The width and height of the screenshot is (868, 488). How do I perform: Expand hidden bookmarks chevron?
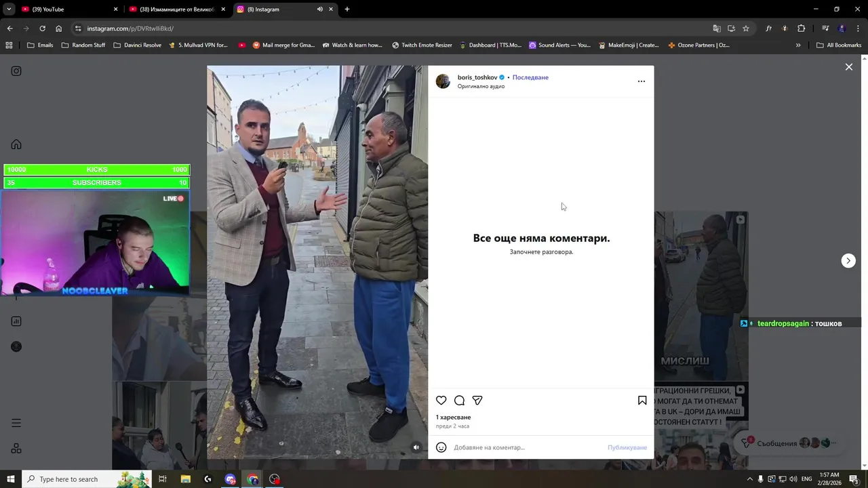click(x=798, y=45)
